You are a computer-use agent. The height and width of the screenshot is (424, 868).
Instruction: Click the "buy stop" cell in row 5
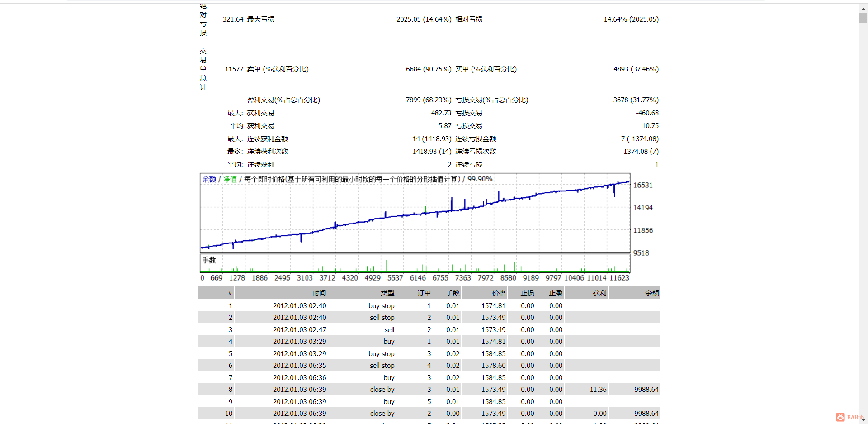[x=382, y=354]
